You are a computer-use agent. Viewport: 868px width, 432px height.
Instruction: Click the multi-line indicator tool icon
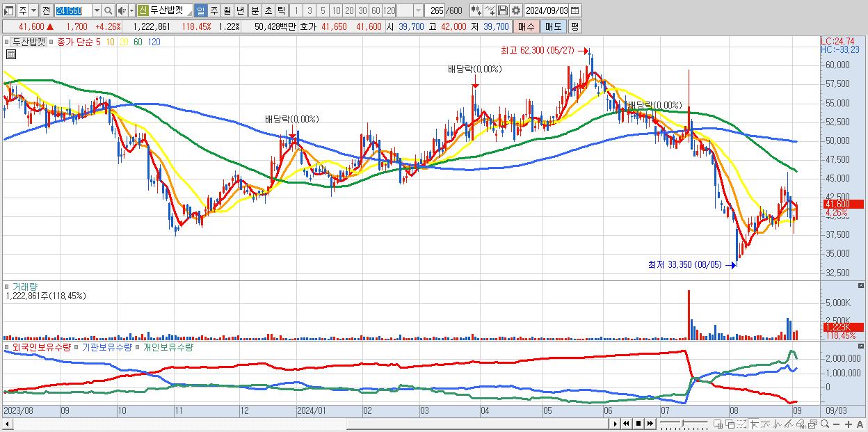point(789,424)
